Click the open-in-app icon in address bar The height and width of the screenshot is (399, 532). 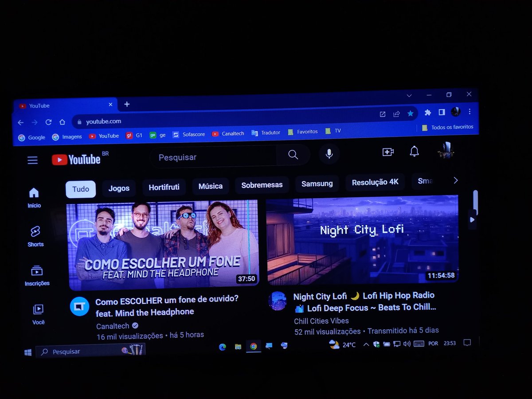point(383,114)
